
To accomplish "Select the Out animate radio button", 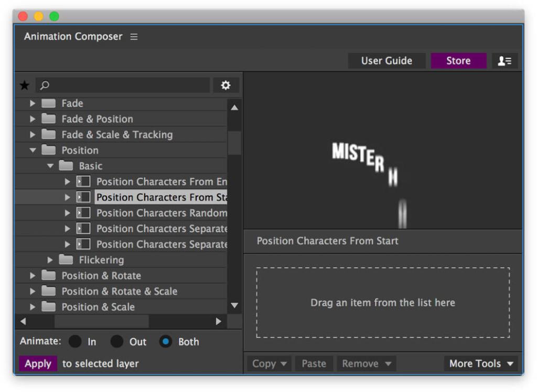I will [117, 341].
